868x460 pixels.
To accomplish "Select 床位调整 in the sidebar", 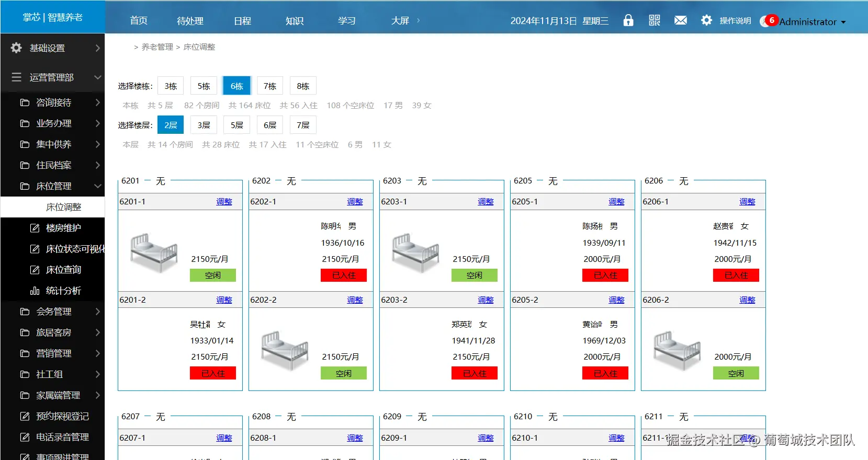I will click(52, 207).
